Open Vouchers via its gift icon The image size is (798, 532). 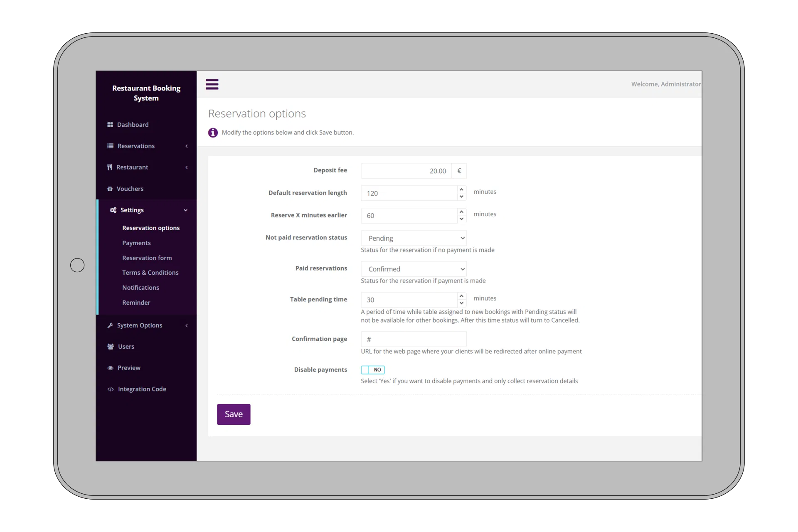tap(110, 189)
